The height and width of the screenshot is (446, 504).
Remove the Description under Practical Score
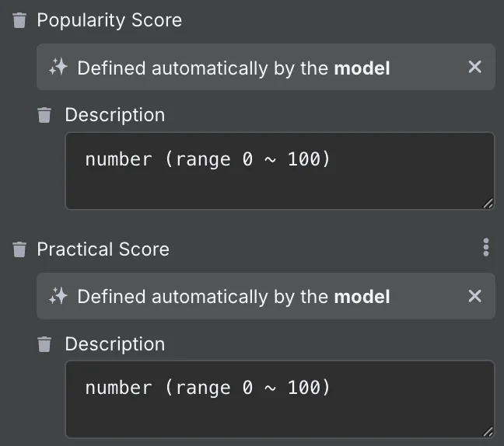click(x=44, y=344)
